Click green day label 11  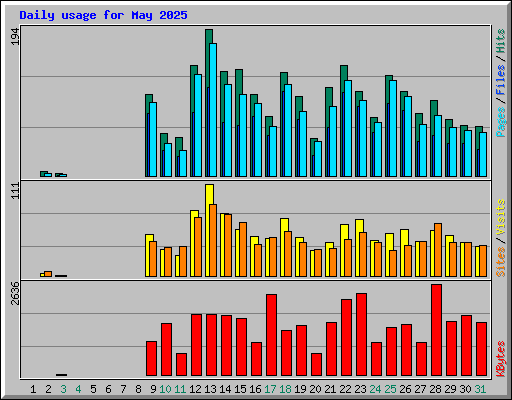180,389
